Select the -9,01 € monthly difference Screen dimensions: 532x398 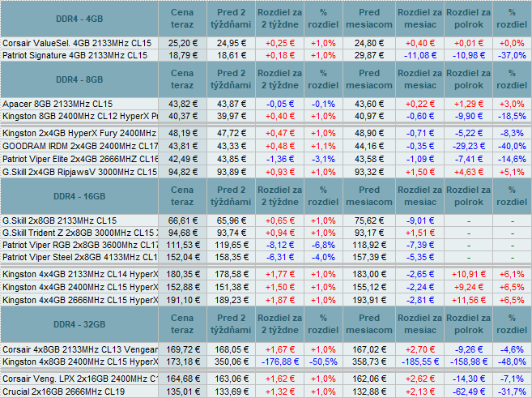tap(420, 220)
